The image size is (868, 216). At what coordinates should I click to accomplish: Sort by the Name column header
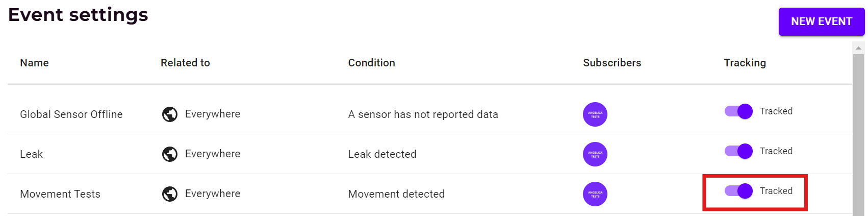[35, 63]
